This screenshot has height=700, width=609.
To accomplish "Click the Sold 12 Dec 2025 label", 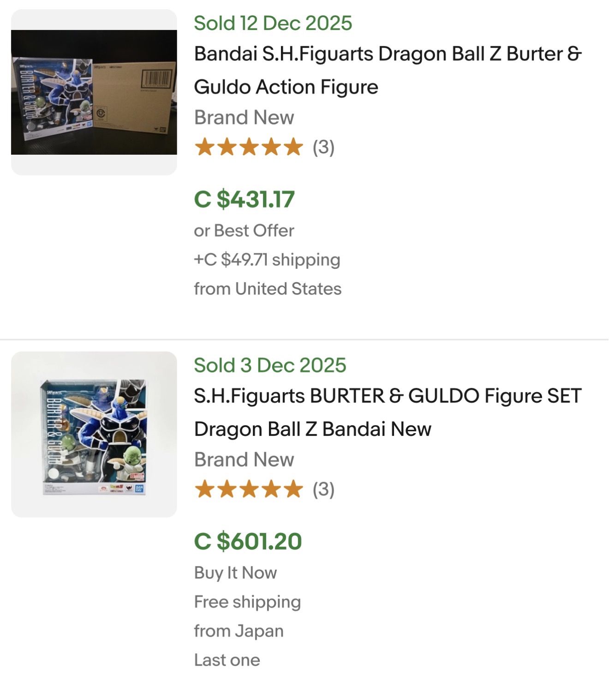I will coord(273,23).
